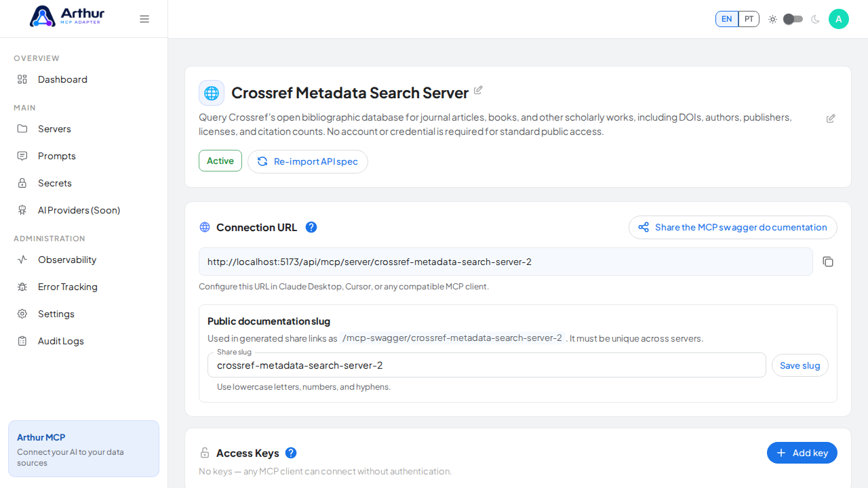The image size is (868, 488).
Task: Open Error Tracking page
Action: tap(84, 287)
